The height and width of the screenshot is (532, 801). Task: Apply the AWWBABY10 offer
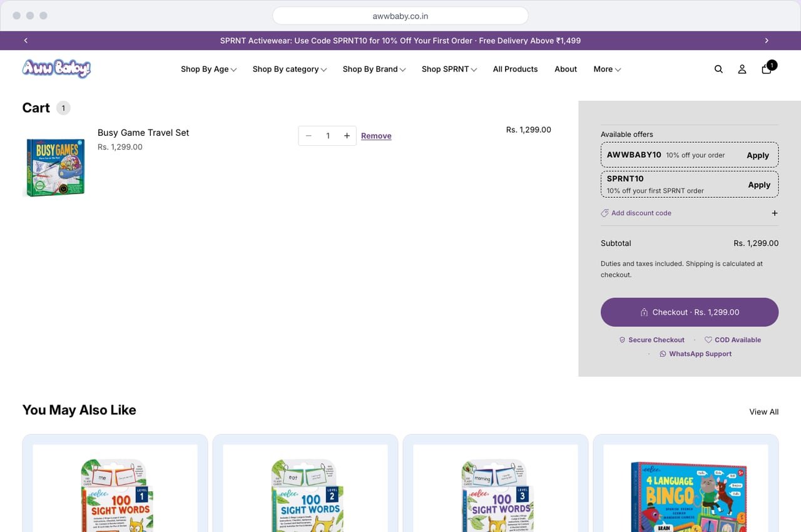[758, 155]
